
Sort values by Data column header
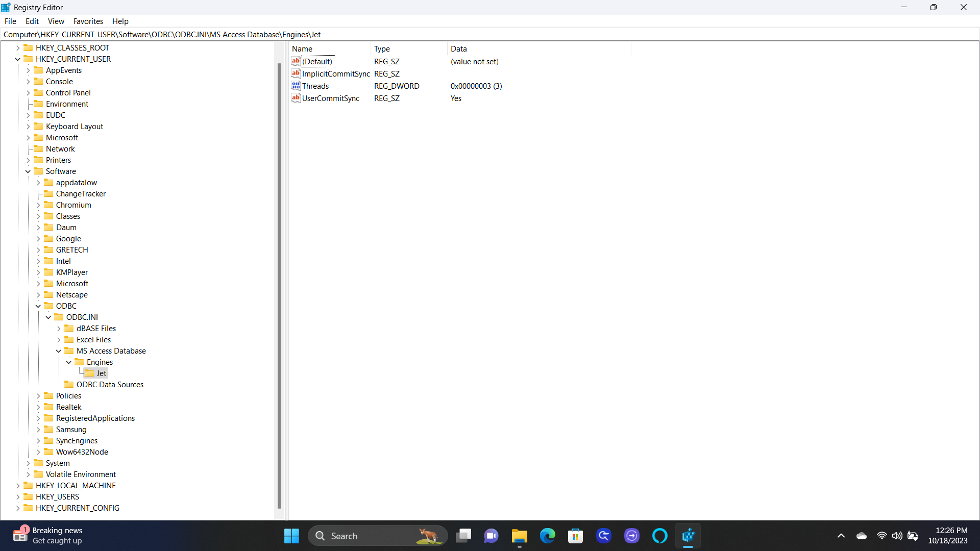539,48
